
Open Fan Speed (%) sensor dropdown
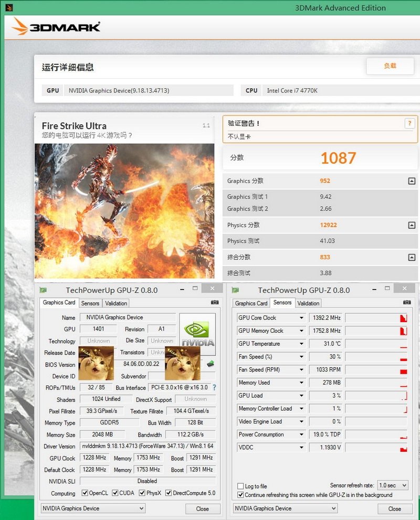click(x=301, y=356)
